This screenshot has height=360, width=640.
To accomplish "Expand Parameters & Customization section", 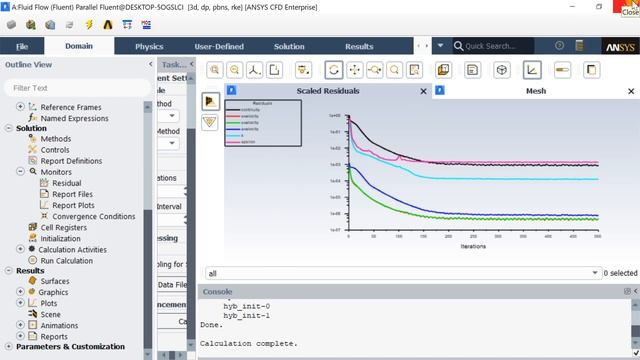I will pos(9,346).
